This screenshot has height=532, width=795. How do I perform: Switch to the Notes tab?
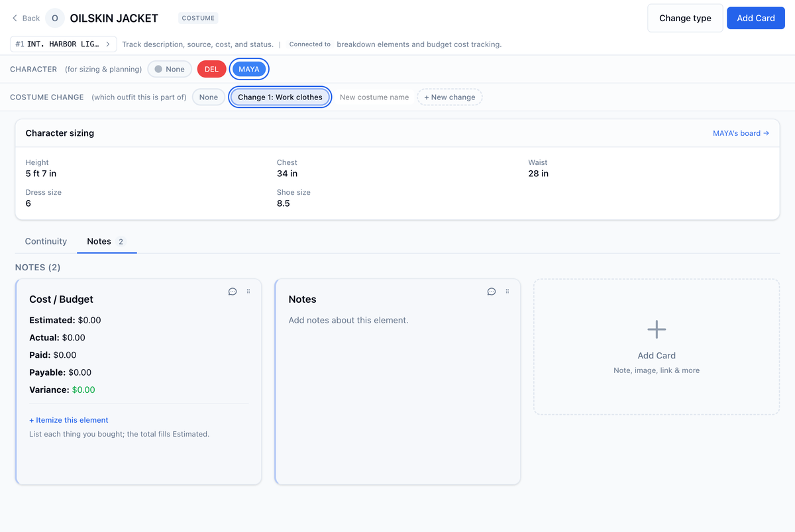coord(106,241)
